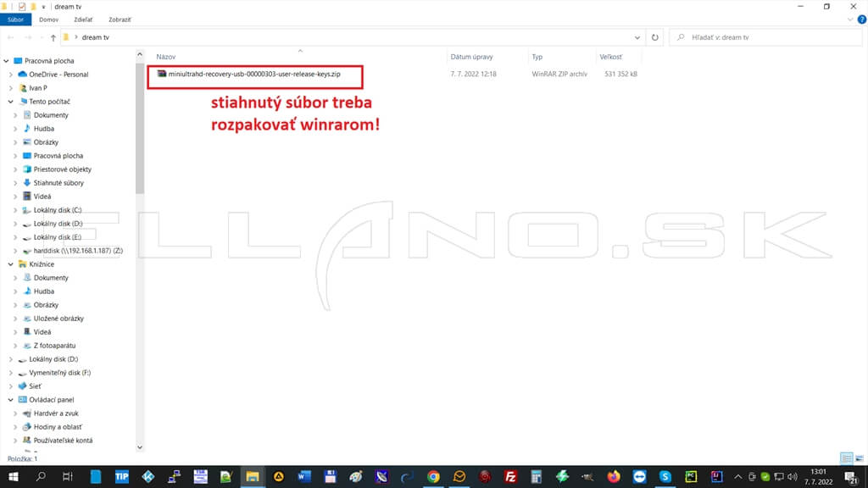Viewport: 868px width, 488px height.
Task: Open FileZilla from taskbar
Action: point(510,476)
